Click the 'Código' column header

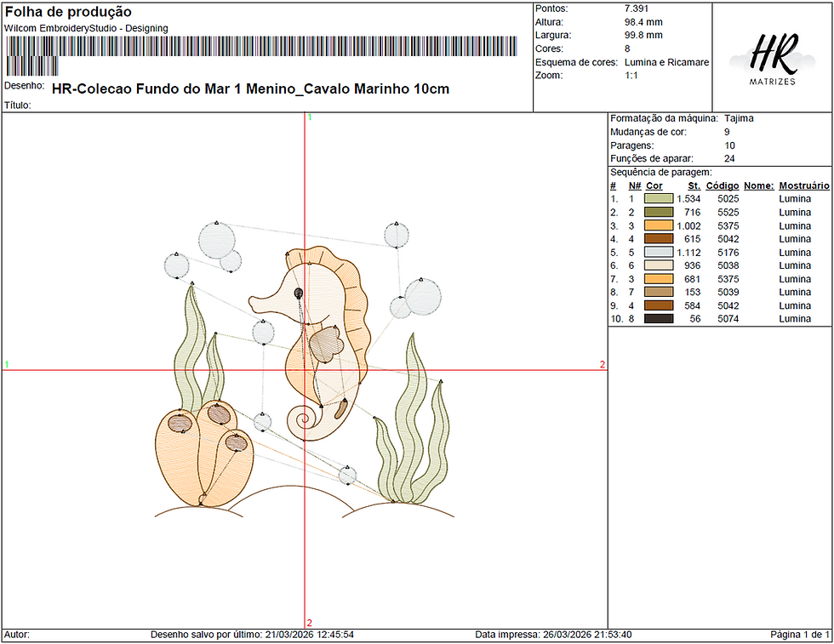point(723,185)
